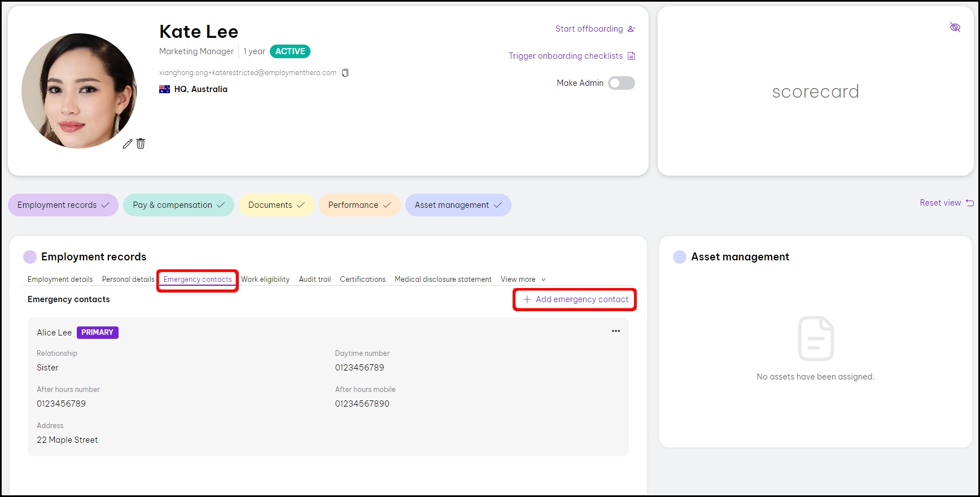
Task: Click the Start offboarding link
Action: (594, 29)
